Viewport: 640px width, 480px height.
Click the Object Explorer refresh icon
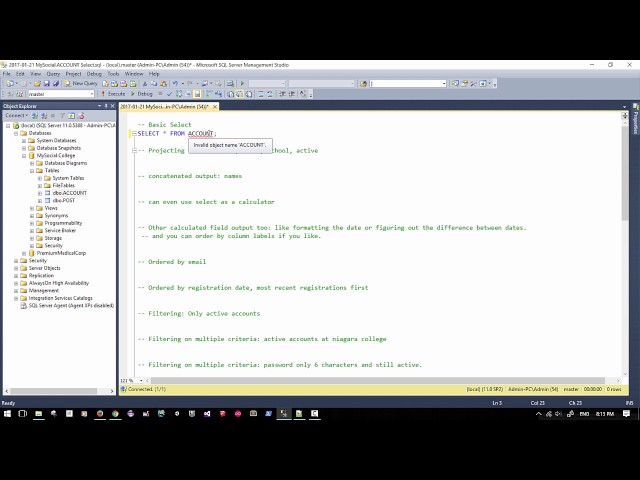(71, 116)
